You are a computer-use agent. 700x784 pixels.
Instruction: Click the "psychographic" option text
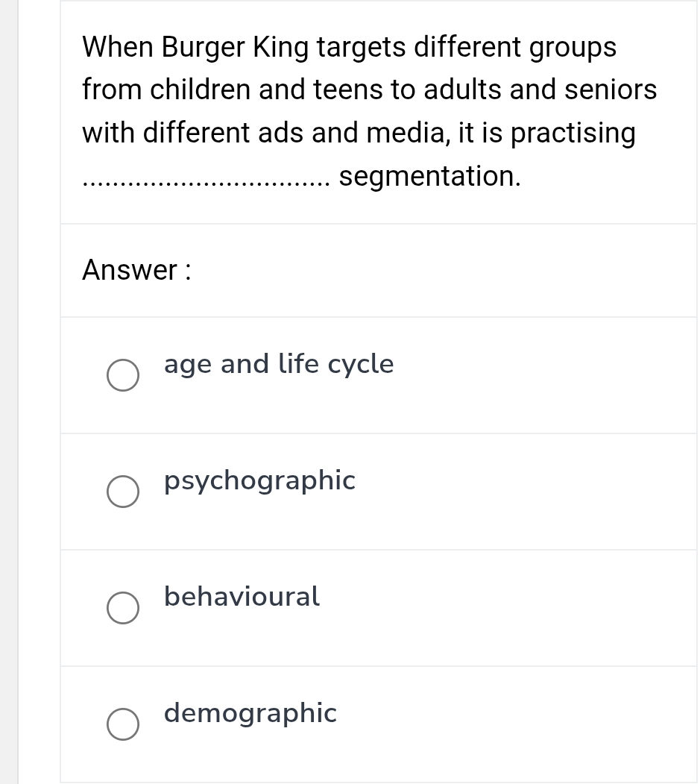click(x=259, y=481)
